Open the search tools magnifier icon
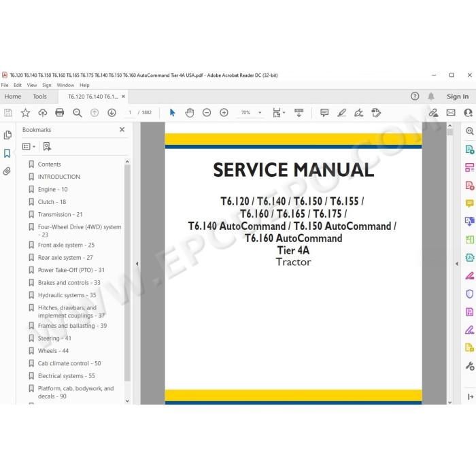 pos(469,131)
